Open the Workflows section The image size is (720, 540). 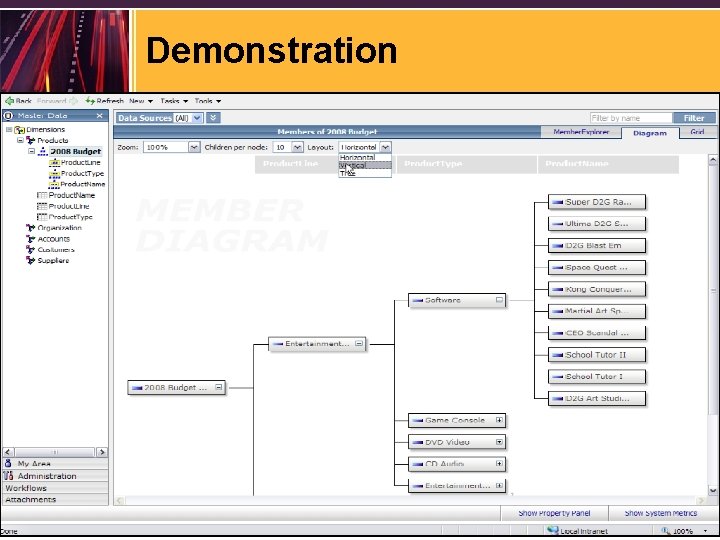coord(55,488)
